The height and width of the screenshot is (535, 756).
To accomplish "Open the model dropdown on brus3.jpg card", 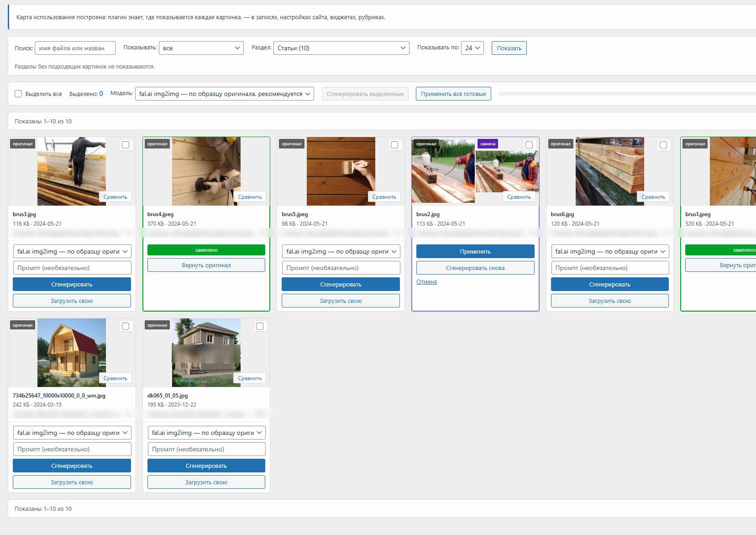I will click(x=72, y=251).
